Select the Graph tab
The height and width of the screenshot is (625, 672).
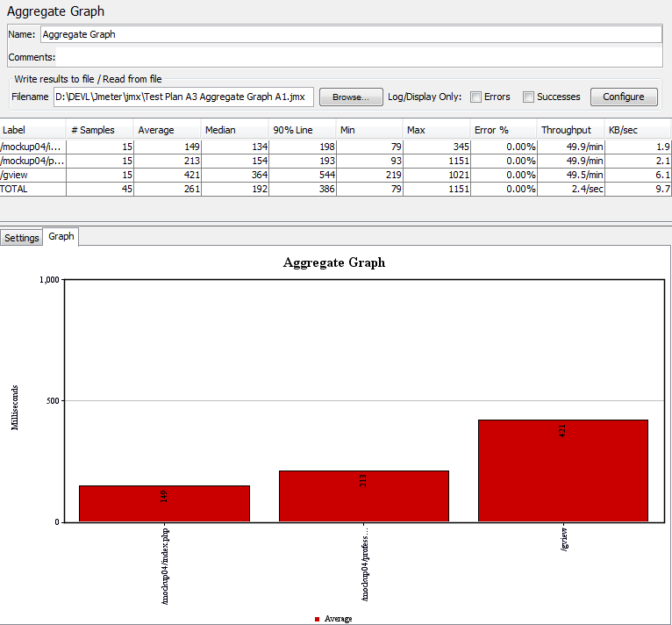click(61, 237)
